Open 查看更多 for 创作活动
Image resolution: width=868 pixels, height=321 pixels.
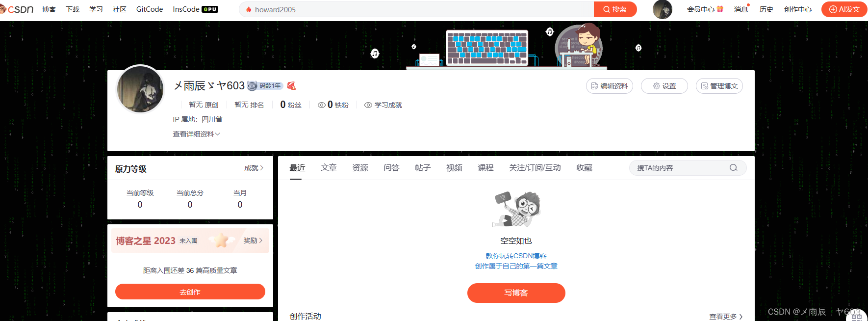[726, 317]
